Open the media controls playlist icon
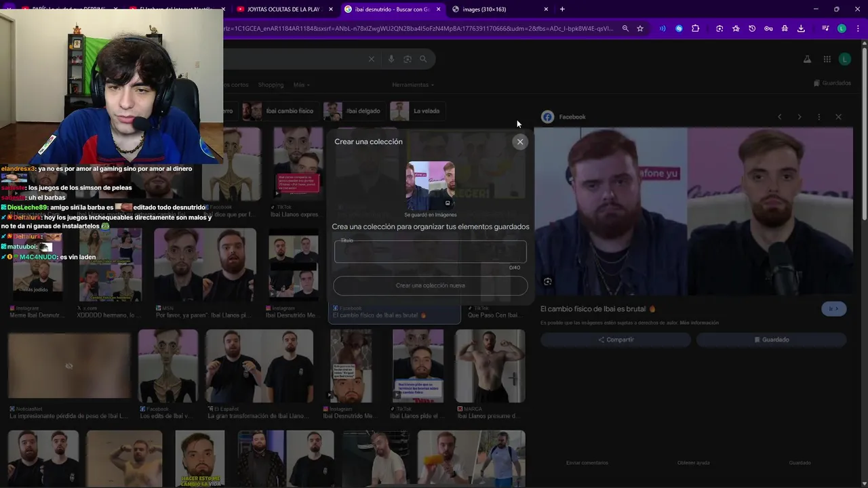This screenshot has width=868, height=488. (825, 28)
